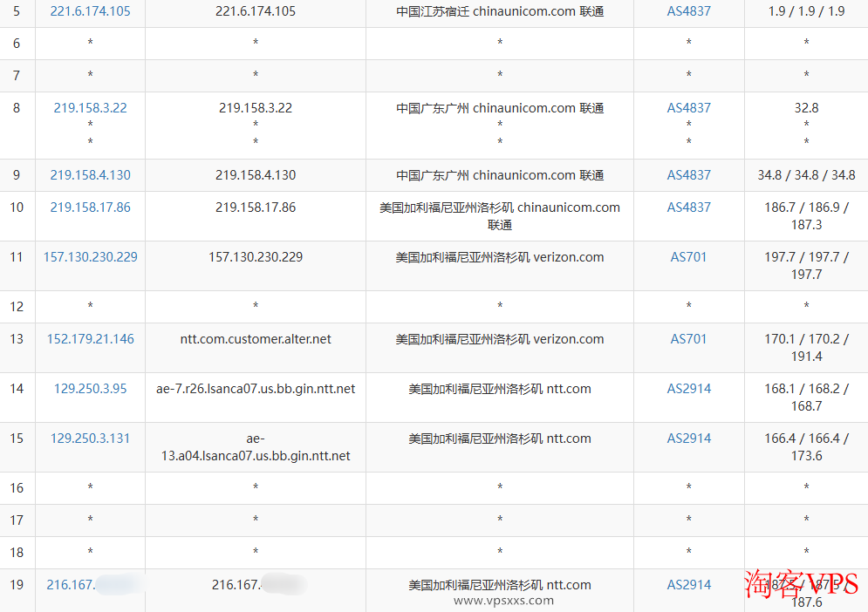Select hop 15 location 洛杉矶 ntt.com
Image resolution: width=868 pixels, height=612 pixels.
(x=500, y=439)
